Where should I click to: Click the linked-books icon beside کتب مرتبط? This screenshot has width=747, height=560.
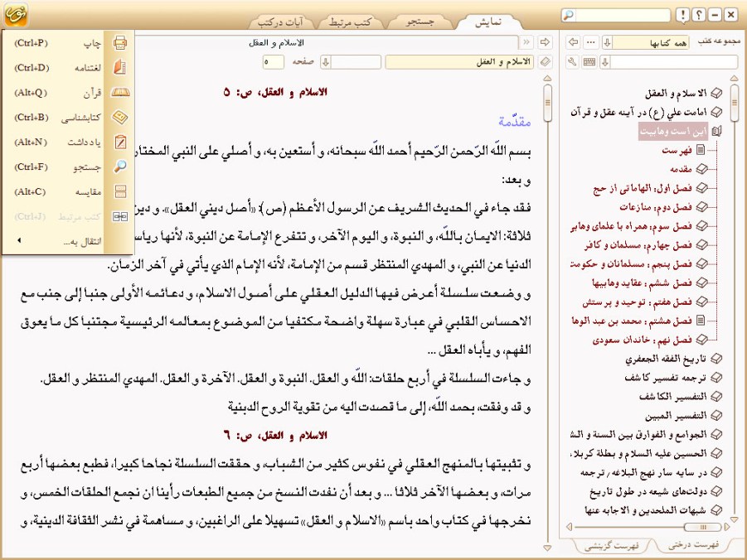(x=119, y=217)
